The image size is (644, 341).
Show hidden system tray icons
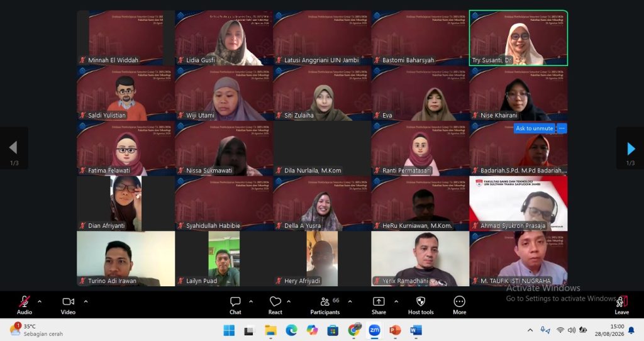coord(530,330)
